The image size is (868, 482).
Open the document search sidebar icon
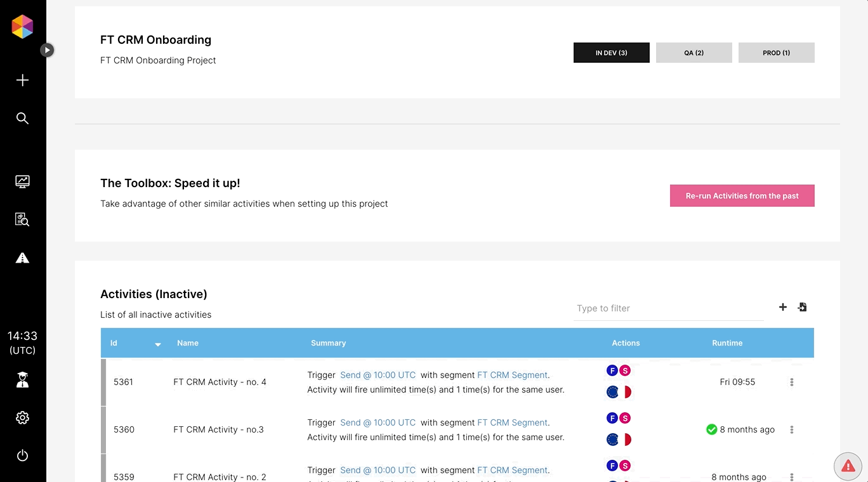[22, 220]
